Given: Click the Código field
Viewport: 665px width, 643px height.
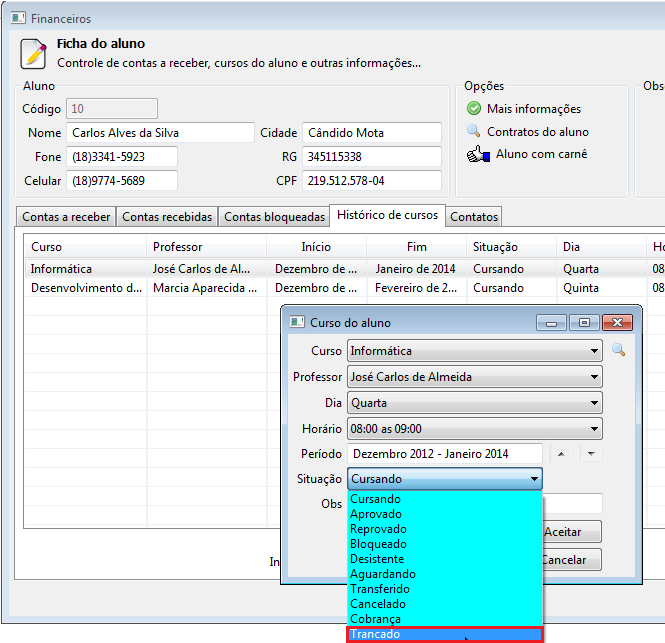Looking at the screenshot, I should click(112, 109).
